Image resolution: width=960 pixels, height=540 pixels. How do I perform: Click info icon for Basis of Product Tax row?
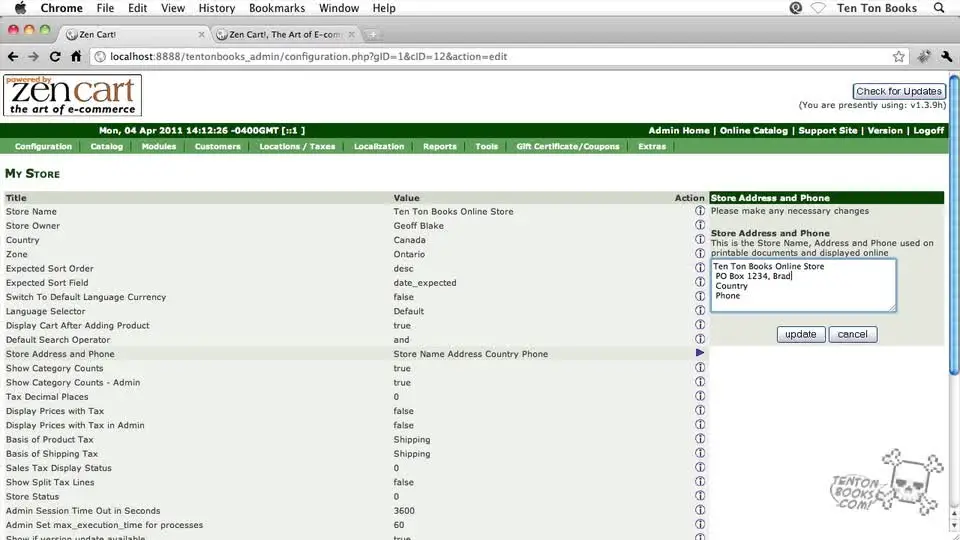(700, 438)
